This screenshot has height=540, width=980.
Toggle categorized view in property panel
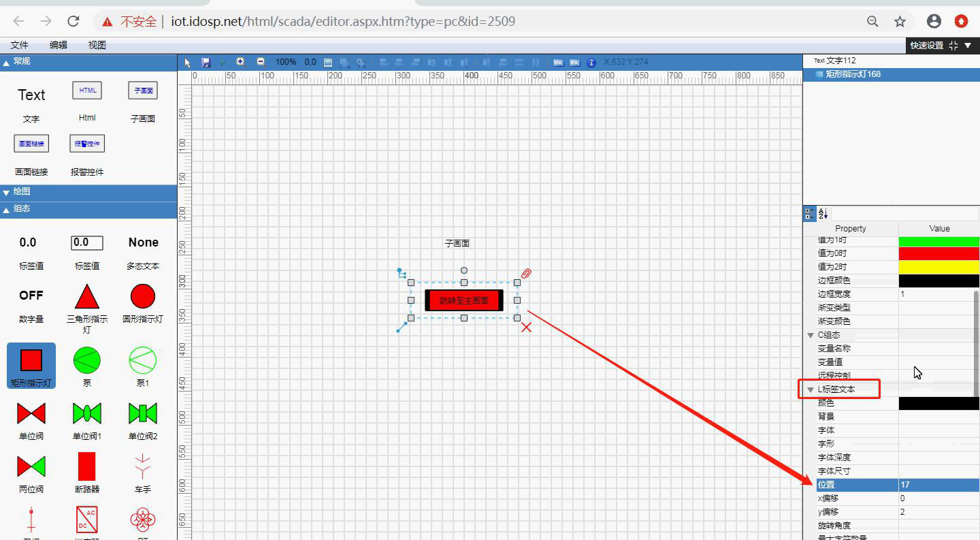point(809,214)
